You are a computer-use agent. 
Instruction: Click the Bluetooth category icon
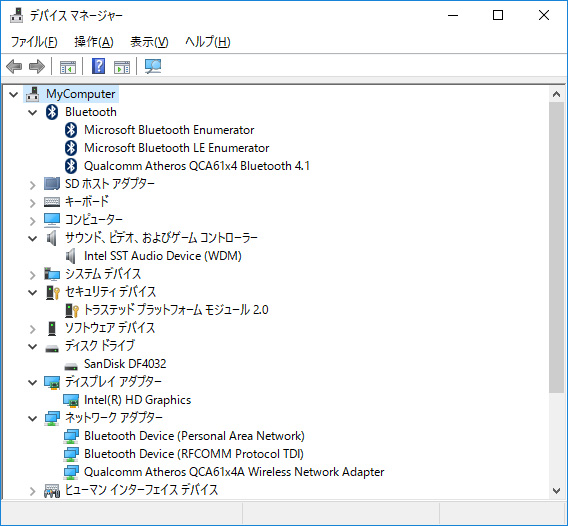tap(52, 112)
